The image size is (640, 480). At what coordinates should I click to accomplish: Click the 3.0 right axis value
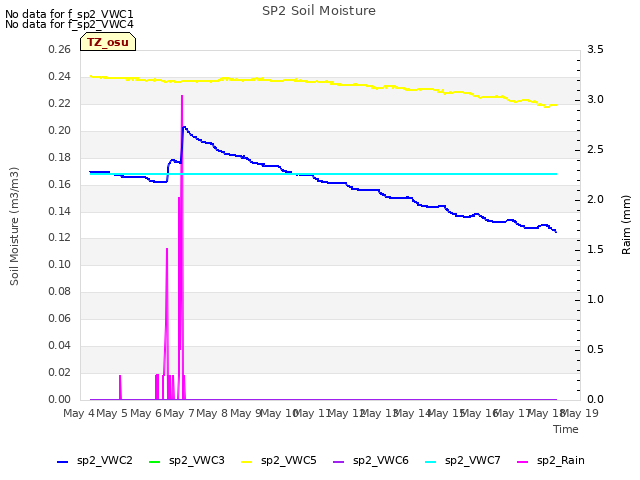pos(595,100)
